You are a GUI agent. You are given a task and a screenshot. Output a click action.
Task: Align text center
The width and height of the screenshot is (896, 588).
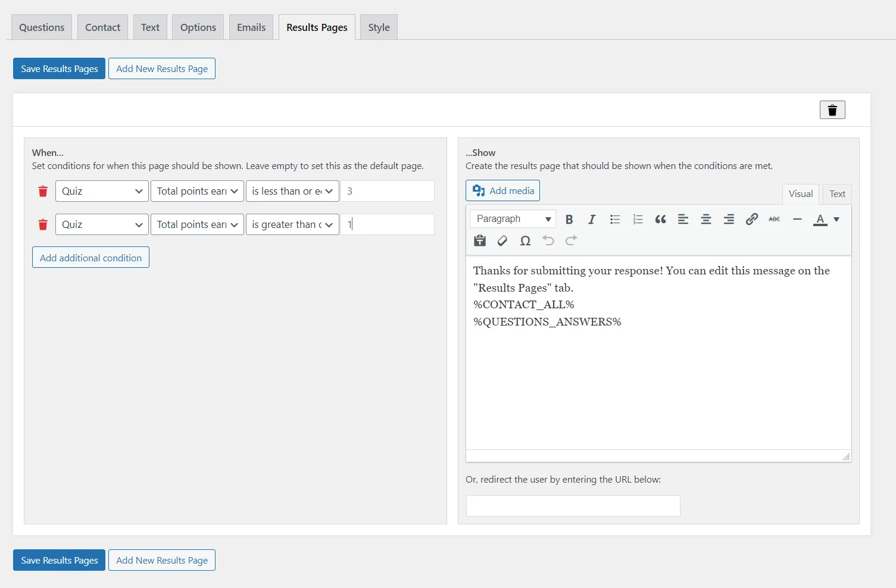(x=706, y=219)
